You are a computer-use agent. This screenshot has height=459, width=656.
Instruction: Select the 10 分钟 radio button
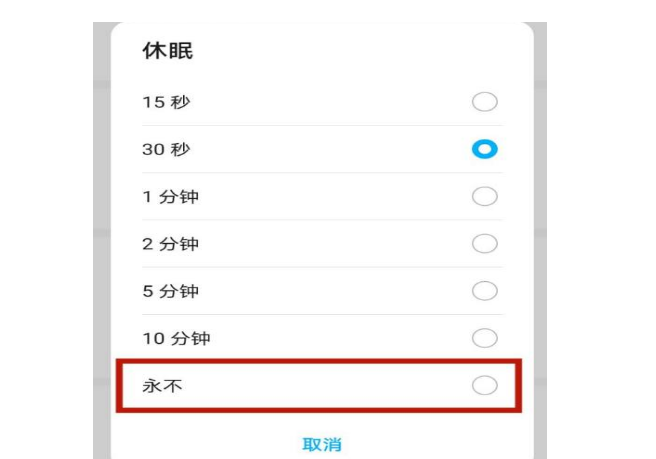pyautogui.click(x=484, y=338)
